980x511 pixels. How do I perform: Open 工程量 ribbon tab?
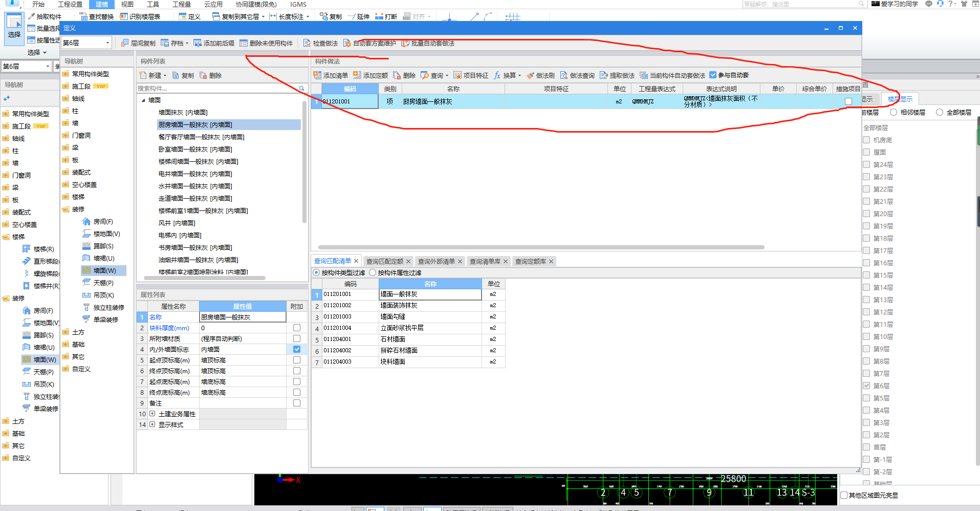click(182, 4)
